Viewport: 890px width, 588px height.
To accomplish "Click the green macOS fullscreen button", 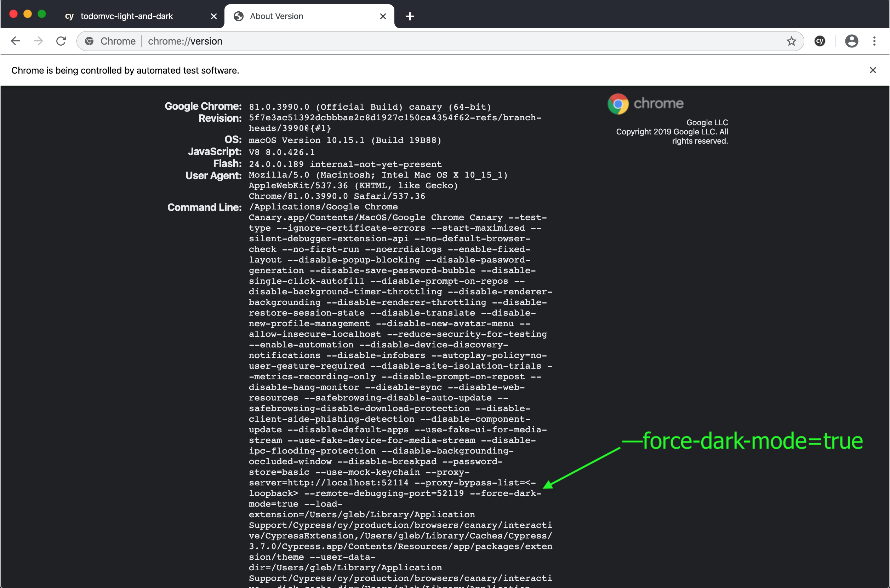I will click(42, 14).
